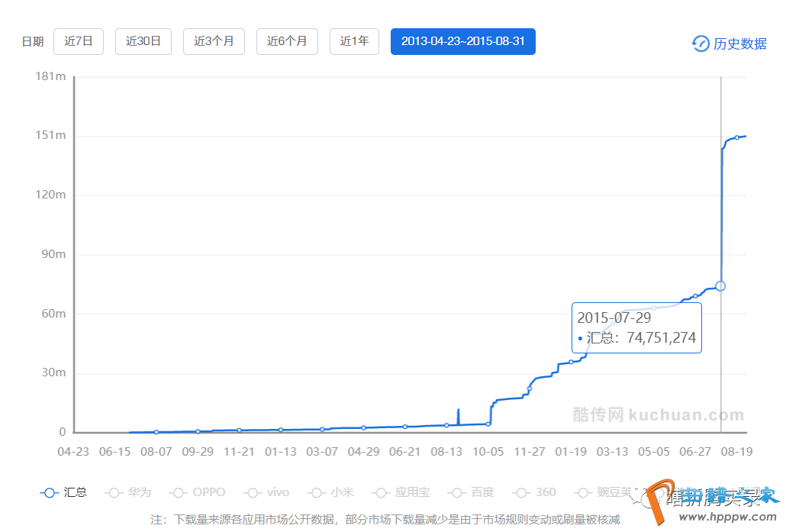Image resolution: width=786 pixels, height=532 pixels.
Task: Click the data point near 151m peak
Action: click(x=736, y=137)
